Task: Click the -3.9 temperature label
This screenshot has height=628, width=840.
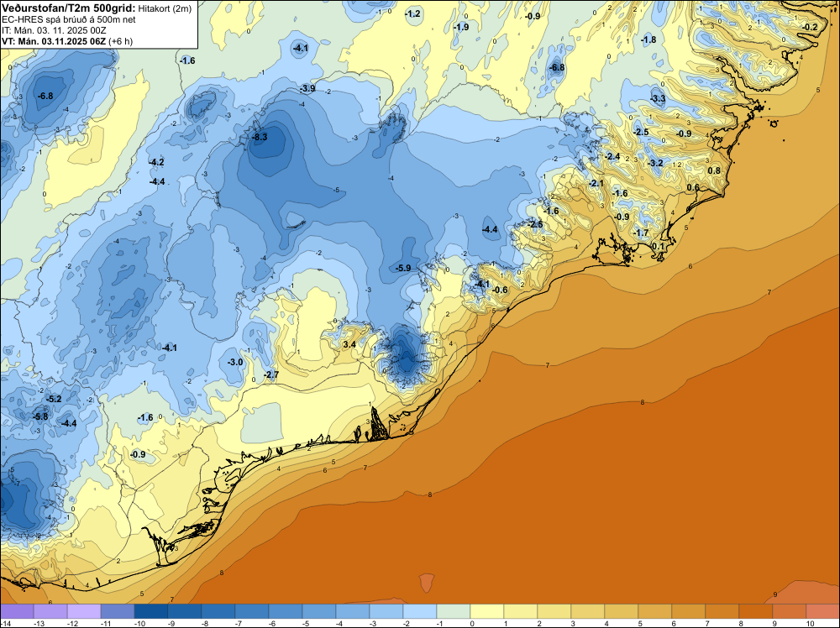Action: [307, 88]
